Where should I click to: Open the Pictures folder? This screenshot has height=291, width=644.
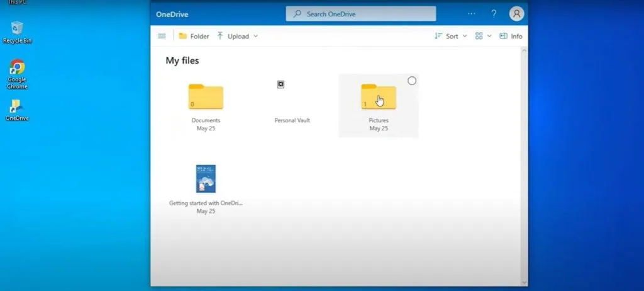tap(378, 98)
